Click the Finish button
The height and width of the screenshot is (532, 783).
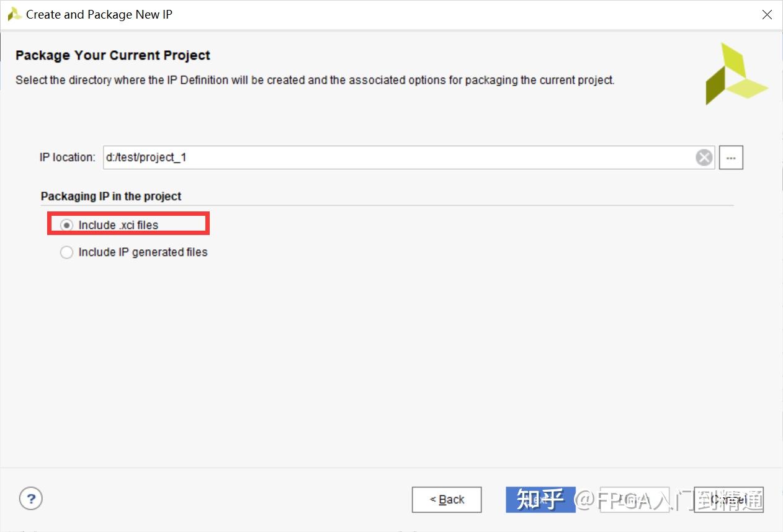pos(634,500)
